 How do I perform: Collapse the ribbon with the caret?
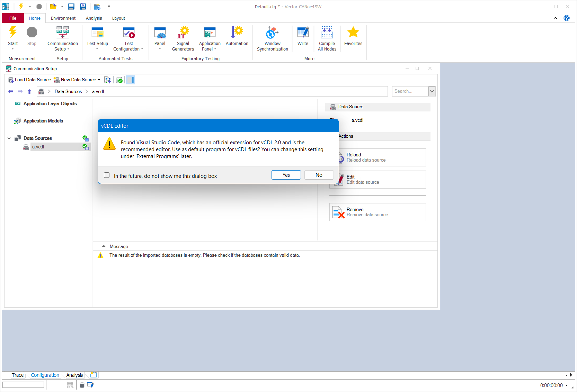(x=555, y=18)
